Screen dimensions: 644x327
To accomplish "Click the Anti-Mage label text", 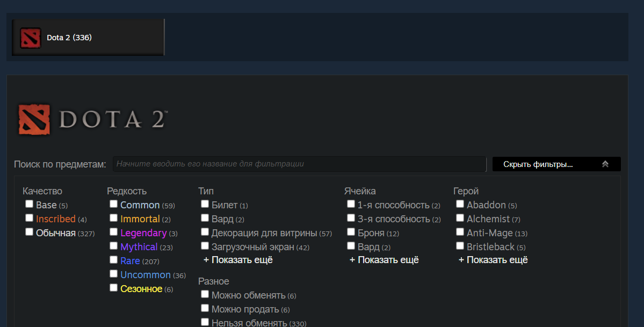I will tap(489, 233).
